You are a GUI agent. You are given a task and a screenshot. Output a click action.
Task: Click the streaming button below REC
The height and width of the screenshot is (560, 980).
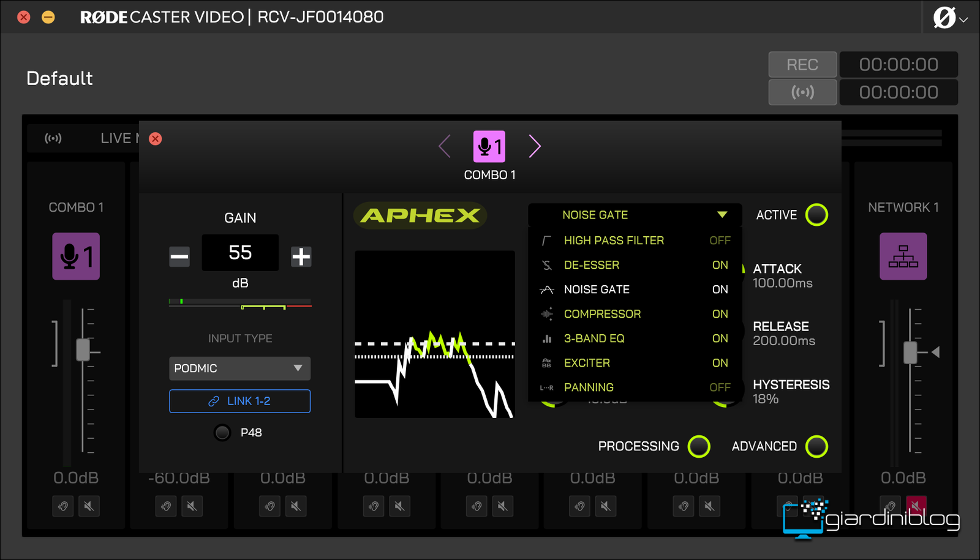click(802, 92)
